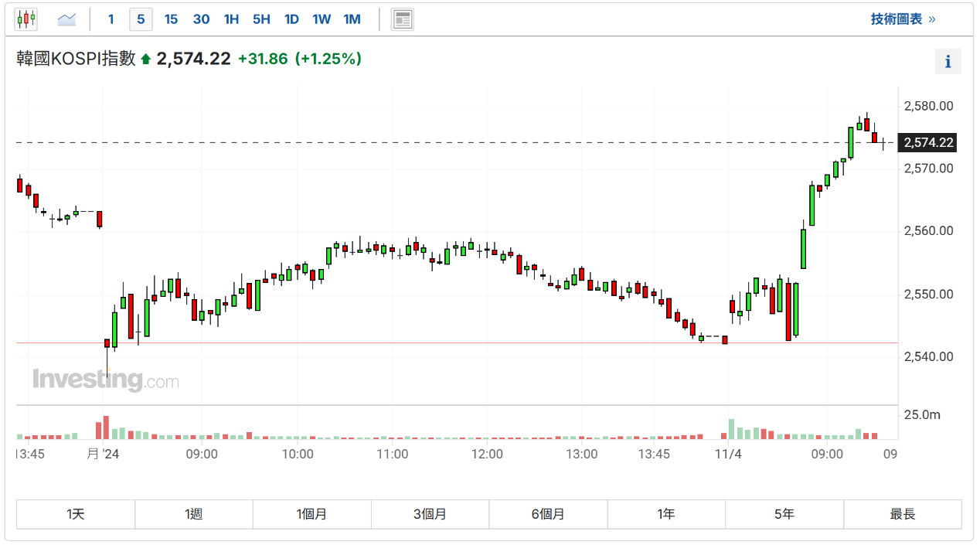Select the 1D candle interval
This screenshot has height=545, width=980.
(291, 19)
